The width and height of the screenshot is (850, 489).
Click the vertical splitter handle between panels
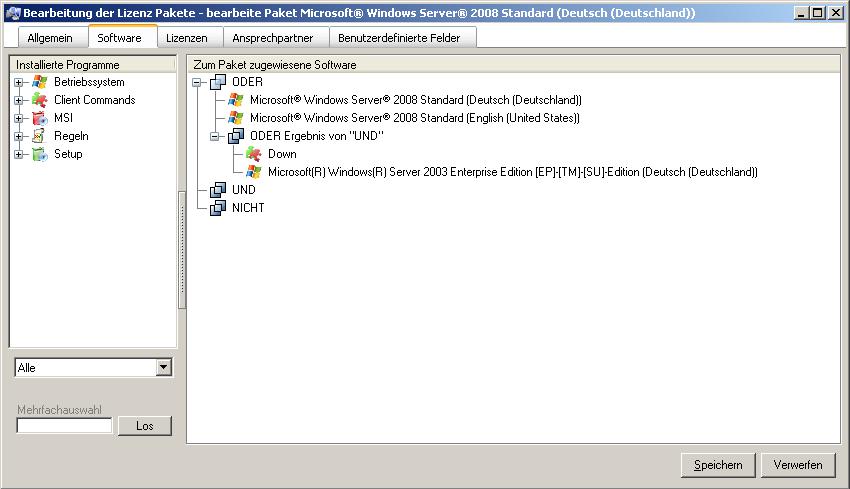182,249
